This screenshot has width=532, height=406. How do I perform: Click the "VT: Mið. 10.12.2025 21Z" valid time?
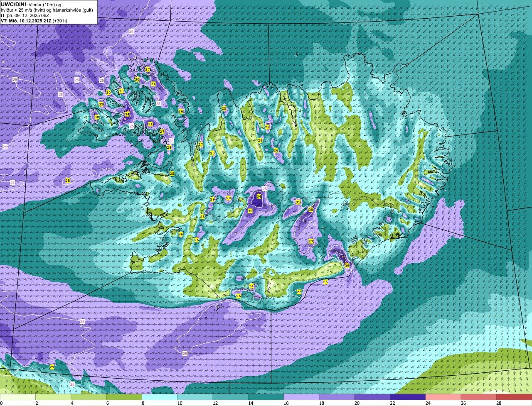tap(26, 20)
